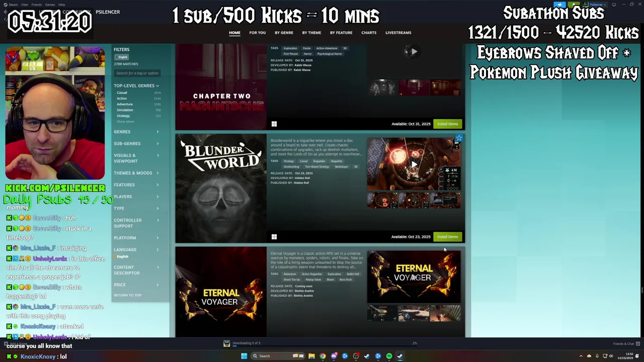Screen dimensions: 644x362
Task: Open File Explorer from the taskbar
Action: (x=311, y=356)
